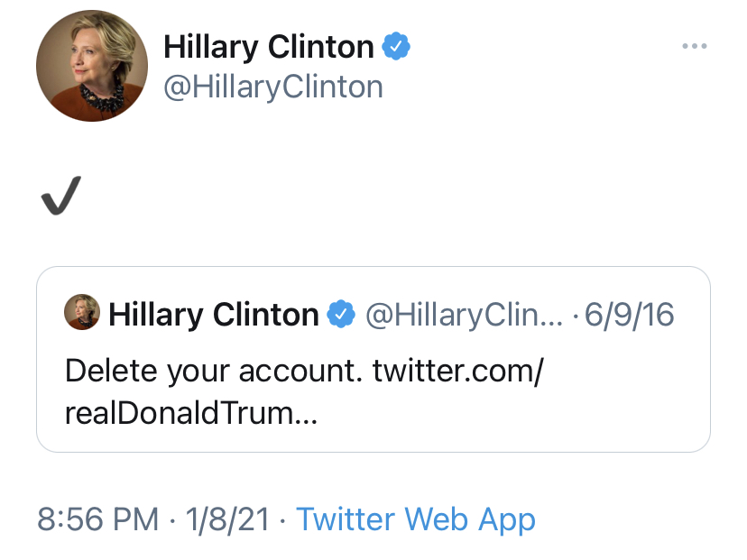The image size is (747, 560).
Task: Open the tweet's more options menu
Action: coord(694,47)
